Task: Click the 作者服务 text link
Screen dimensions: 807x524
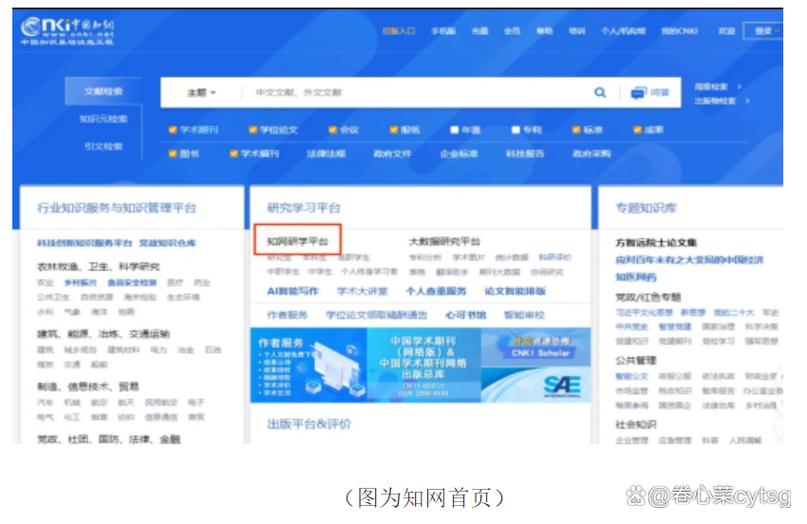Action: tap(287, 315)
